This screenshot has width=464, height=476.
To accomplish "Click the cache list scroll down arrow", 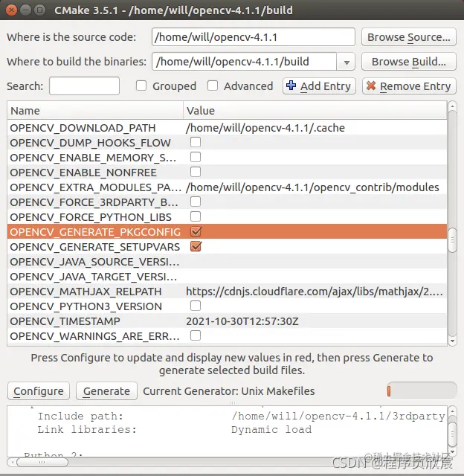I will [x=452, y=341].
